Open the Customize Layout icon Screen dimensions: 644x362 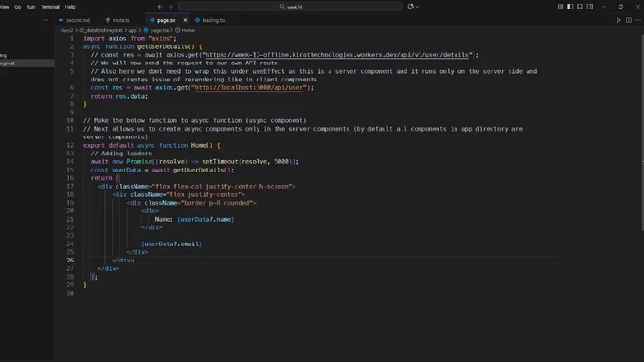click(561, 7)
